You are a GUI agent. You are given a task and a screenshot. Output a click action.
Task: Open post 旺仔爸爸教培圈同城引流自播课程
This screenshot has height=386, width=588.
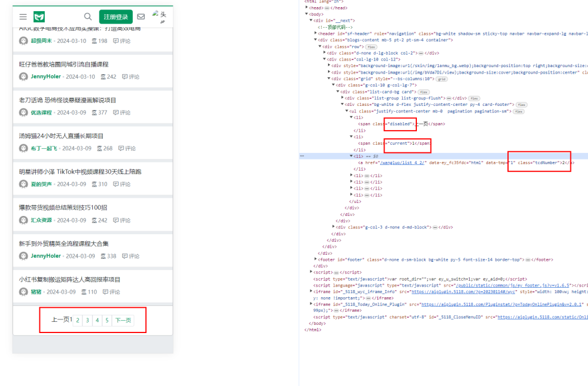pos(64,65)
